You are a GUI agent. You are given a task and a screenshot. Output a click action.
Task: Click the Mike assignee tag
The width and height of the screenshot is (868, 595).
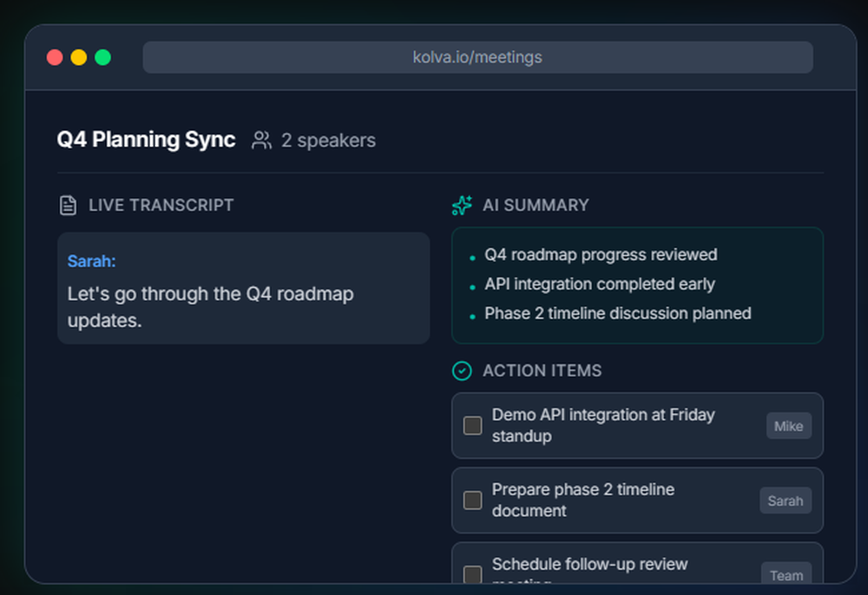(788, 426)
